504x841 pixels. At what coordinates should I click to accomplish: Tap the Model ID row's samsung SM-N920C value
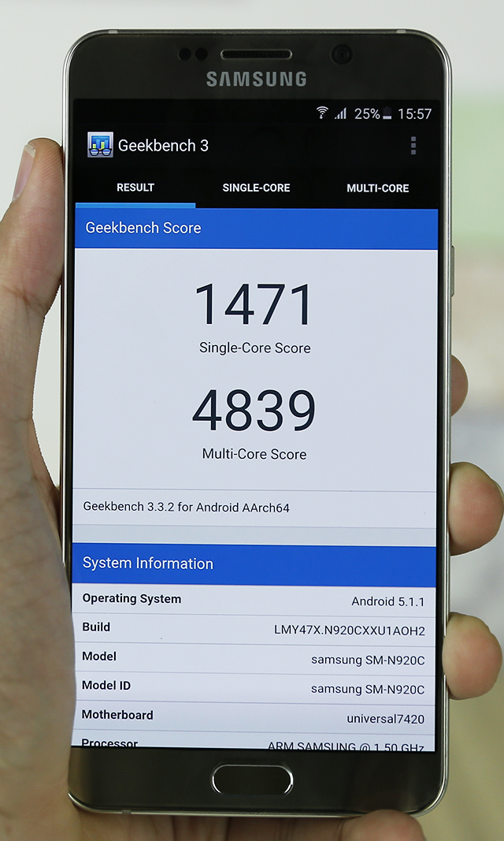click(x=368, y=689)
